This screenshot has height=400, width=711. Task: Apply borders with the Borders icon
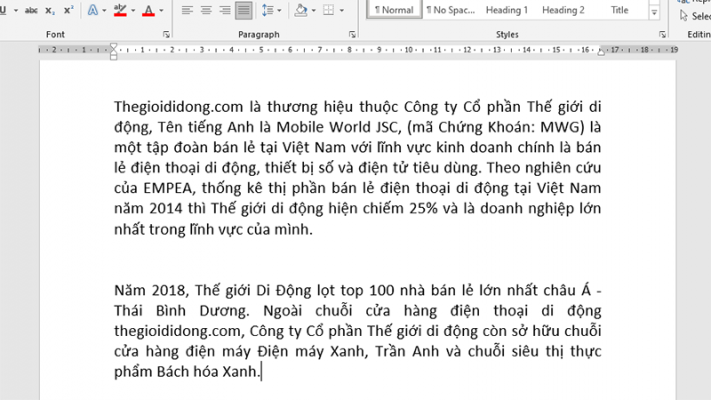click(x=329, y=10)
